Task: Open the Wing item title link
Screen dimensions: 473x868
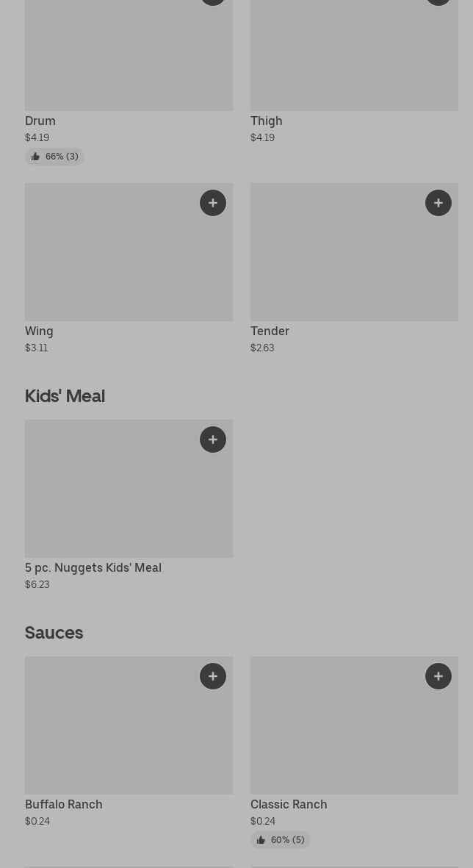Action: click(x=39, y=331)
